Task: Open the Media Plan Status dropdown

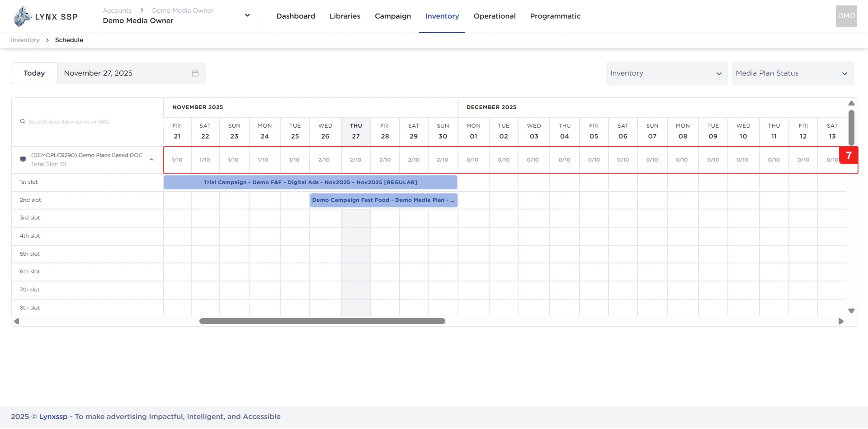Action: point(793,73)
